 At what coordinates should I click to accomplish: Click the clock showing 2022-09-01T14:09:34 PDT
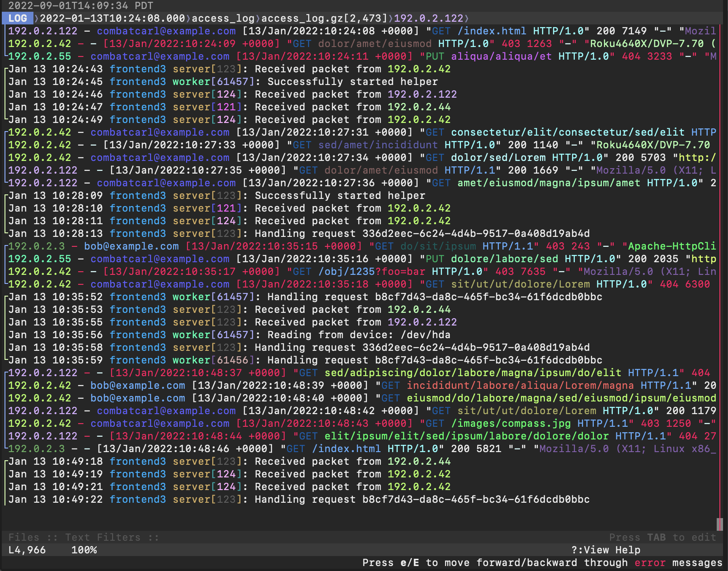(80, 6)
